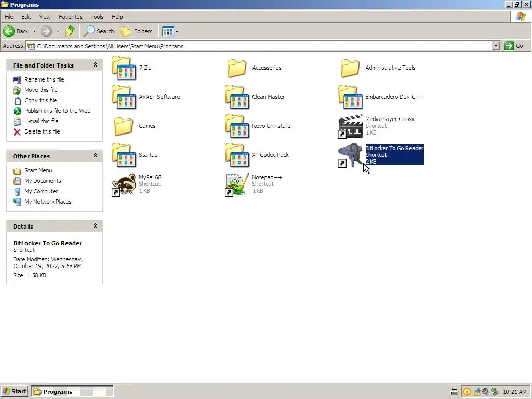Collapse the File and Folder Tasks panel
This screenshot has width=532, height=399.
coord(96,65)
